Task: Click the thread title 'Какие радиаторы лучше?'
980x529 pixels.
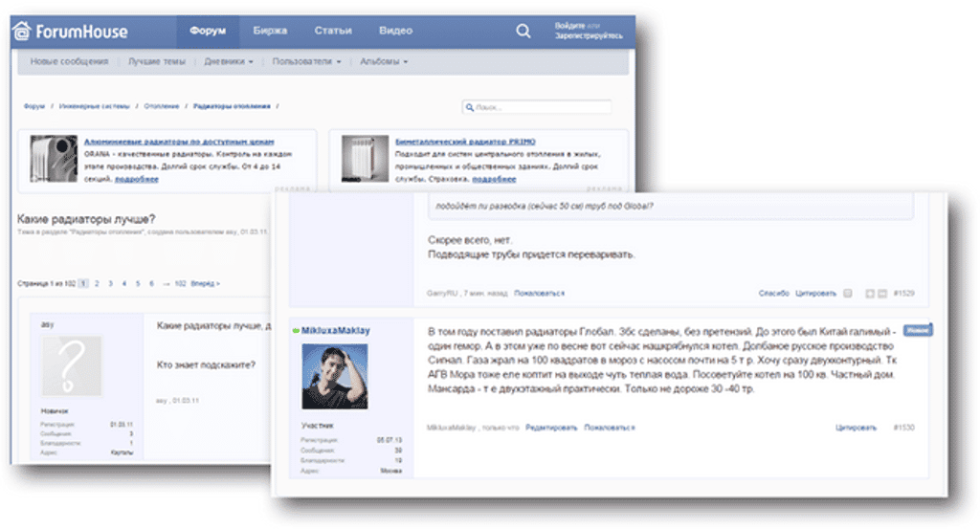Action: click(x=86, y=219)
